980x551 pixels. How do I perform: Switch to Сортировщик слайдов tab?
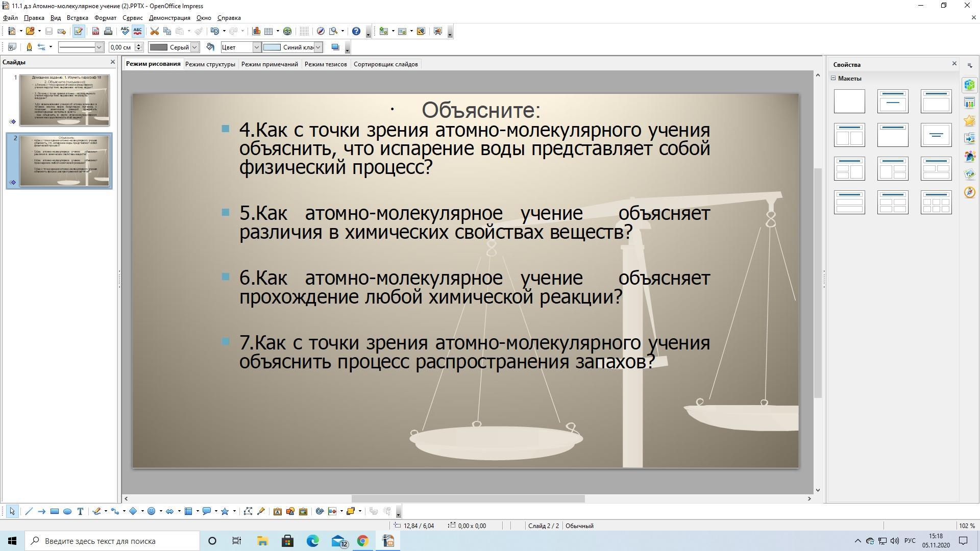[385, 64]
